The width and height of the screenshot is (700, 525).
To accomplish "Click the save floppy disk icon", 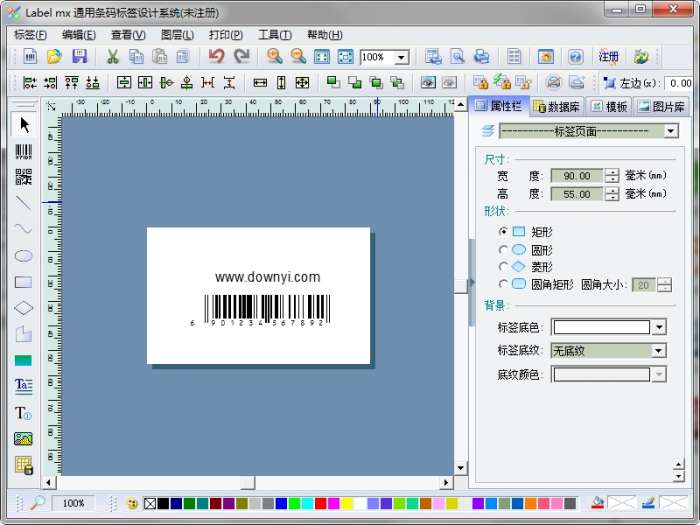I will coord(79,56).
